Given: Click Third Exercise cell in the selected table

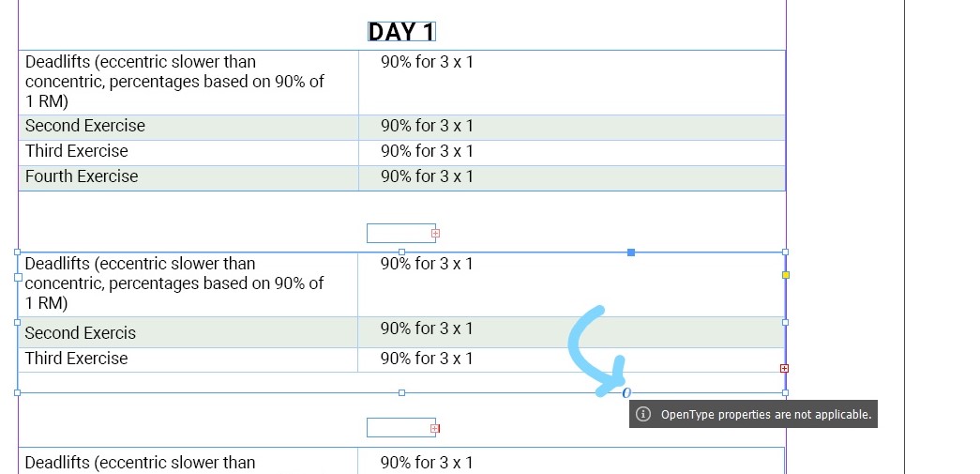Looking at the screenshot, I should coord(188,359).
